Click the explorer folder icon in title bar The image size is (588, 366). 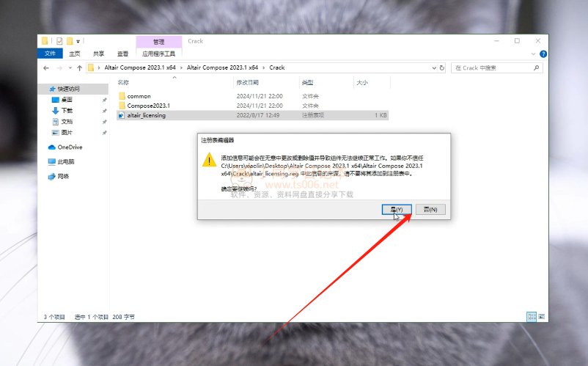(45, 41)
